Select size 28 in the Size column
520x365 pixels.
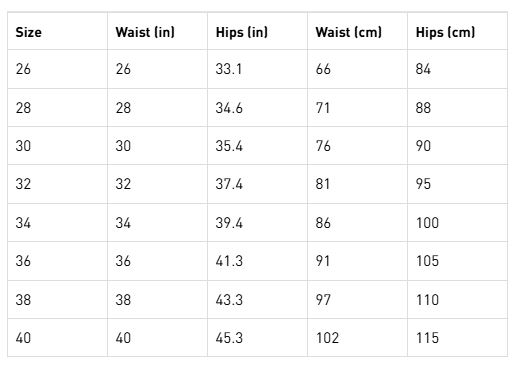23,108
